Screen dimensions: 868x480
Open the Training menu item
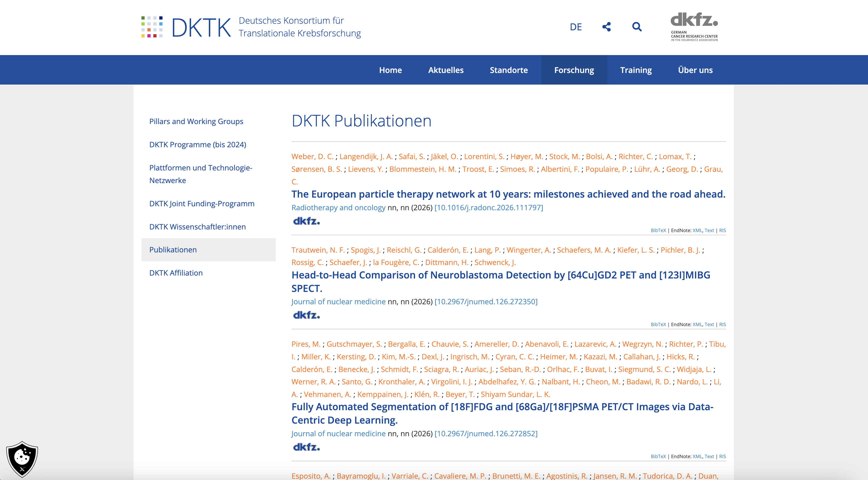point(636,70)
